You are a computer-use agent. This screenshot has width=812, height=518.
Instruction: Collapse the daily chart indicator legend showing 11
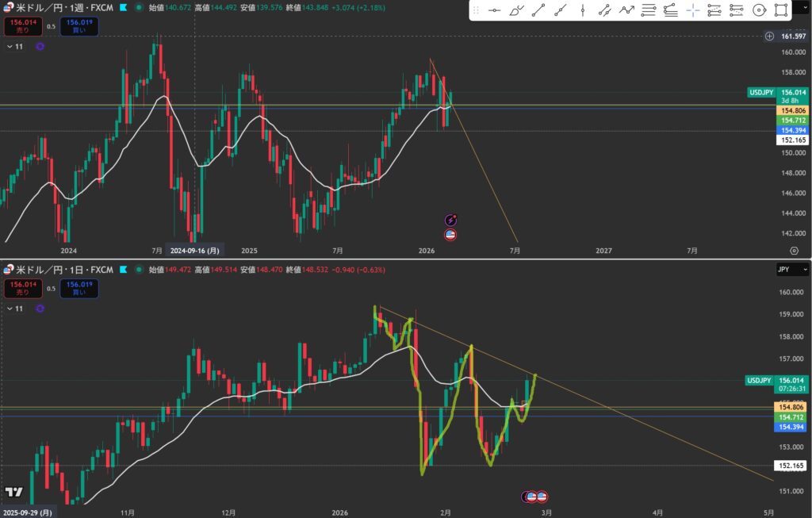(x=10, y=307)
